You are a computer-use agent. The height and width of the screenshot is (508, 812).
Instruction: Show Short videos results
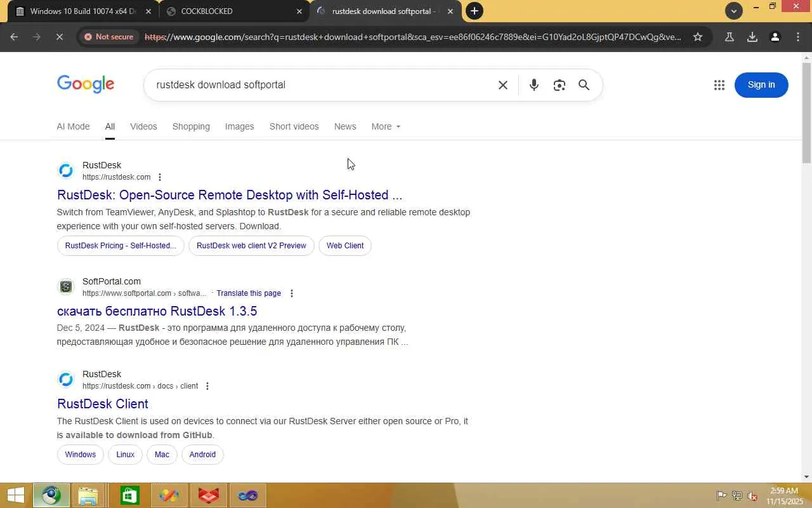coord(294,126)
